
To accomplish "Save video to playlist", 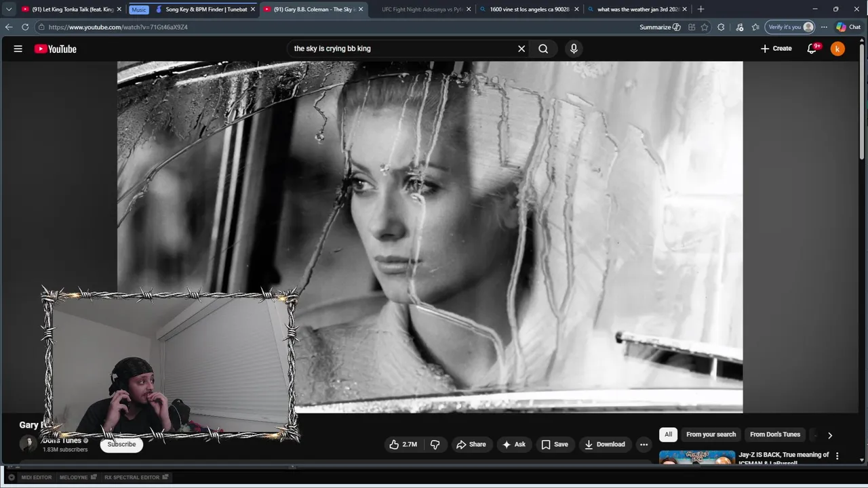I will 555,445.
